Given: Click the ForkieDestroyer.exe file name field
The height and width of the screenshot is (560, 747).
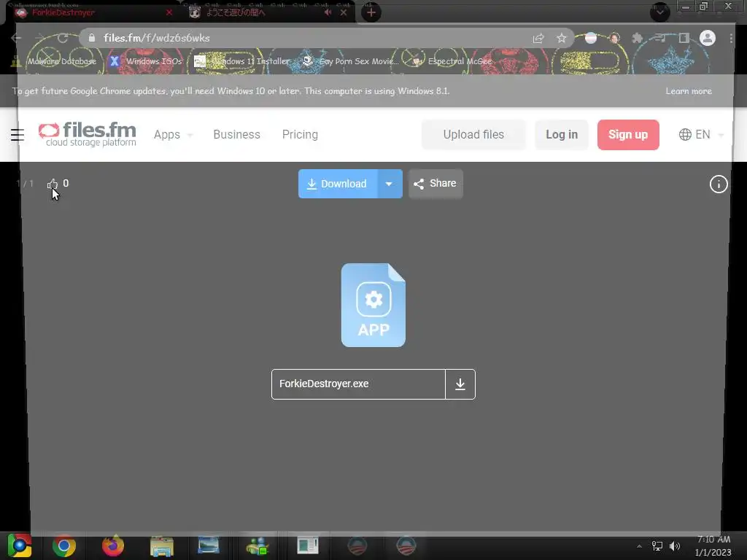Looking at the screenshot, I should [x=358, y=384].
